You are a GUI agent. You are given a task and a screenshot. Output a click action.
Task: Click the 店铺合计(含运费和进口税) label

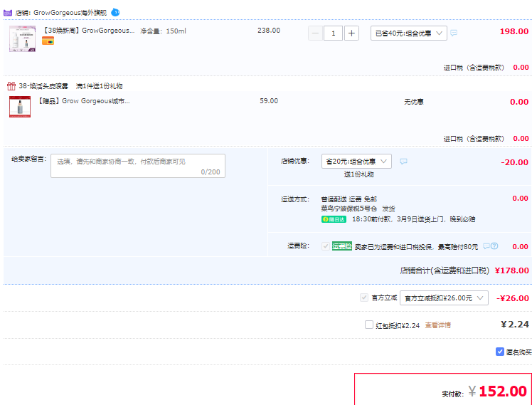445,270
